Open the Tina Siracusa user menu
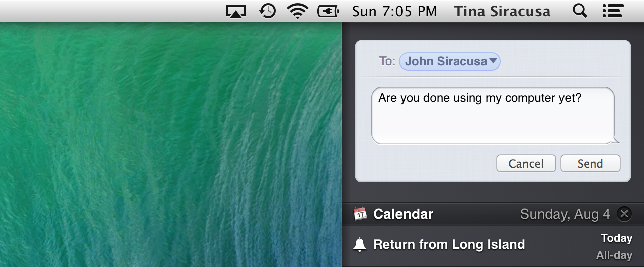This screenshot has height=267, width=644. (503, 11)
